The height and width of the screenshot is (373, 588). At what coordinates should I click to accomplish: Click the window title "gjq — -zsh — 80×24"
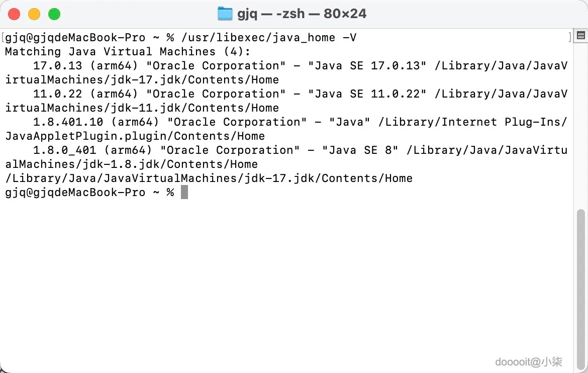click(x=302, y=14)
